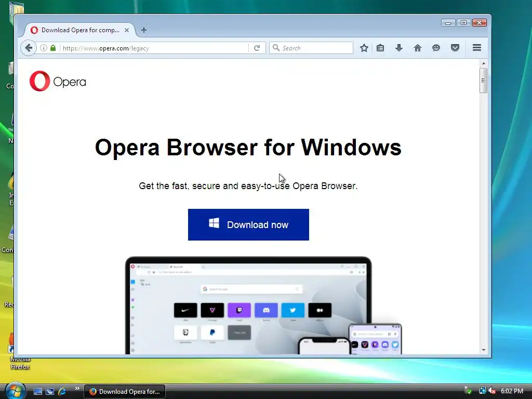The height and width of the screenshot is (399, 532).
Task: Expand quick launch overflow chevron
Action: (x=77, y=389)
